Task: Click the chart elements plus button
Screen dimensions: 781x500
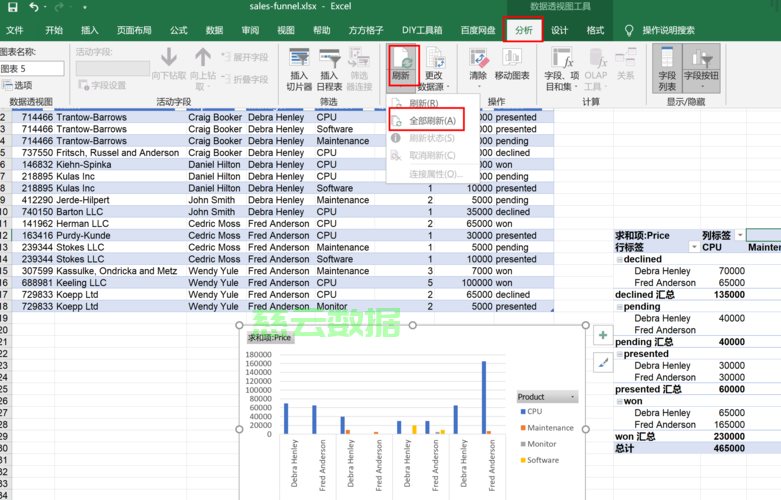Action: [x=603, y=335]
